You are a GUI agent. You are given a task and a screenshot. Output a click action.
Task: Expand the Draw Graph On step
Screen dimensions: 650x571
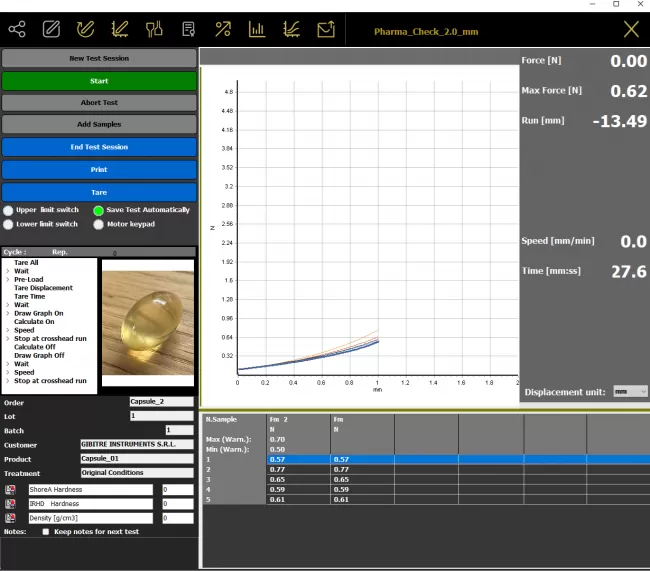[8, 313]
